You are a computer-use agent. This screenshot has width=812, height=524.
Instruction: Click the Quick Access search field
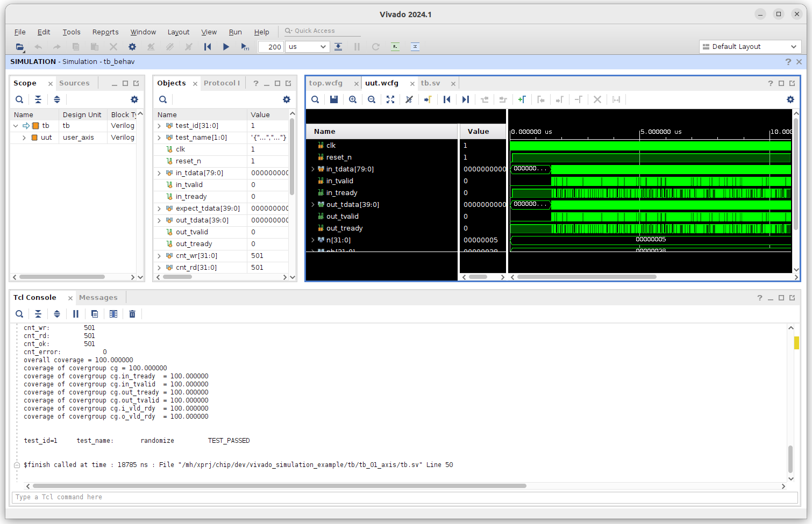[x=322, y=31]
